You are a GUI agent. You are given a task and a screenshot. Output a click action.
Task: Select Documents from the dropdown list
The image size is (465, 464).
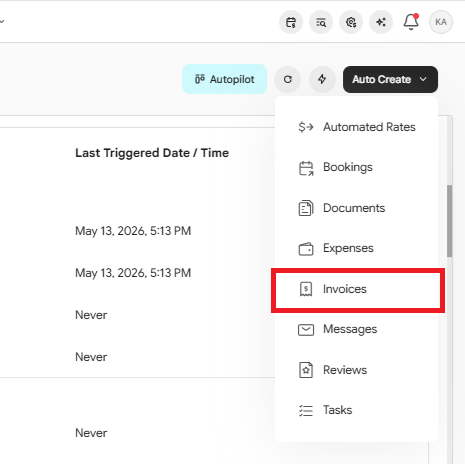(x=356, y=208)
